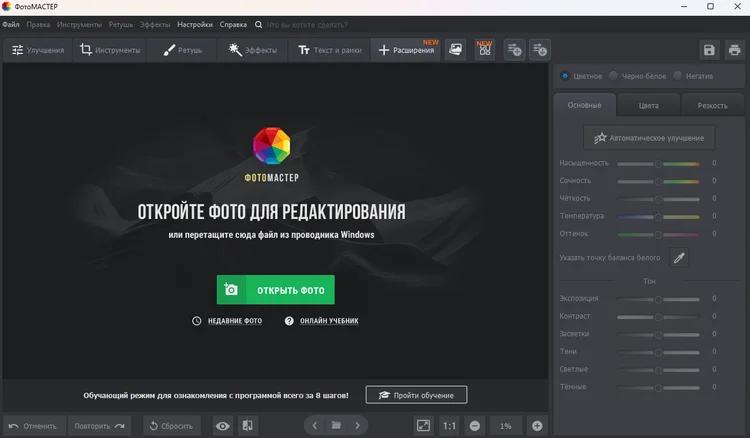Go to next photo arrow
This screenshot has height=438, width=750.
pyautogui.click(x=357, y=426)
